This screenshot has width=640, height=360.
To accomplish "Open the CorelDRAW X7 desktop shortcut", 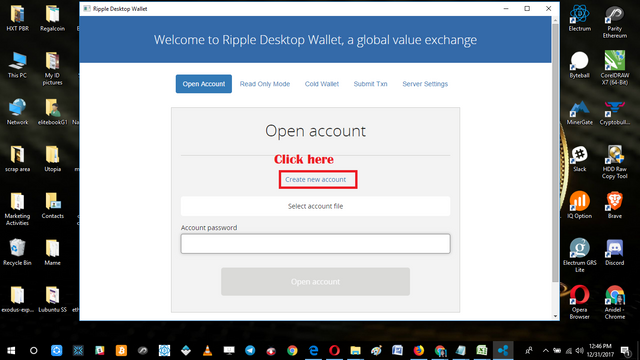I will (x=615, y=68).
